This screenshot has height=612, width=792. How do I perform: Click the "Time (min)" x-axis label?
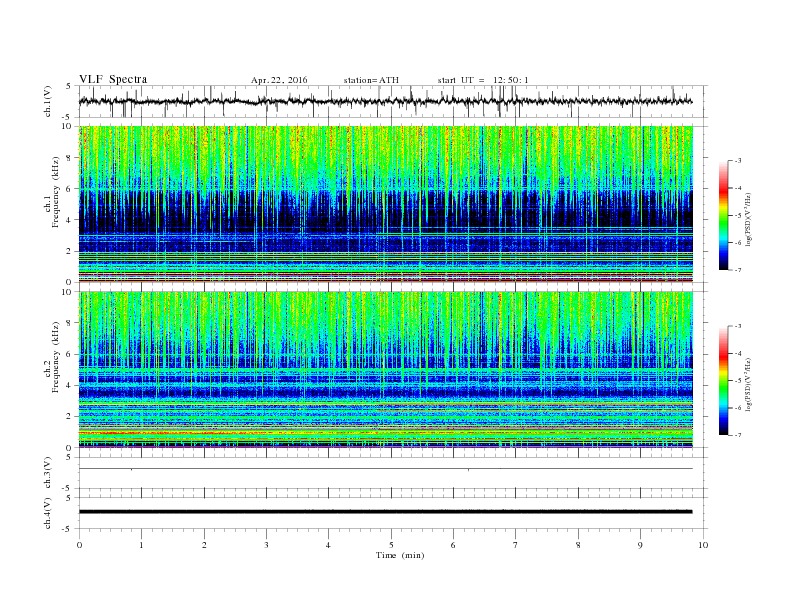coord(400,555)
